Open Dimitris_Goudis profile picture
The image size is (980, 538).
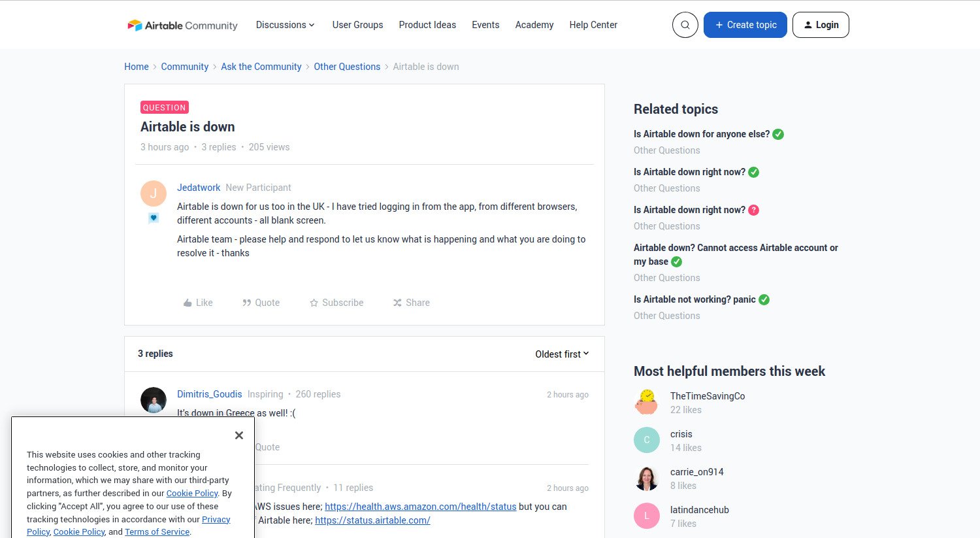tap(154, 400)
